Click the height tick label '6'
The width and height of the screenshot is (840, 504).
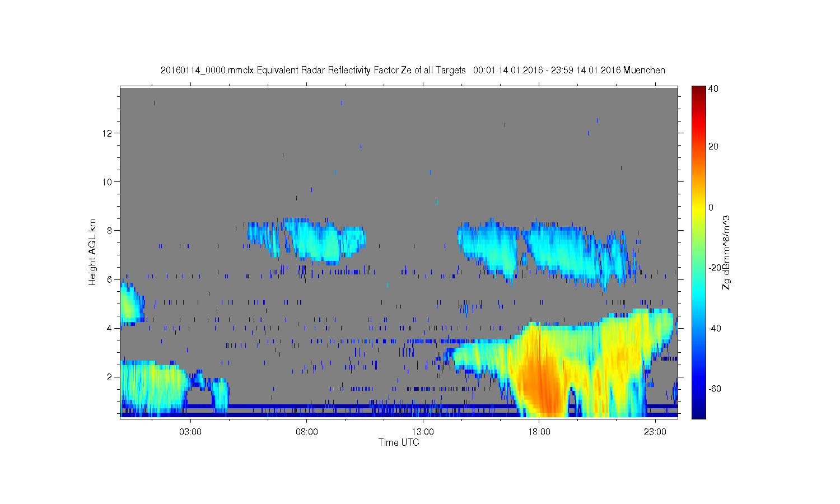pyautogui.click(x=110, y=279)
